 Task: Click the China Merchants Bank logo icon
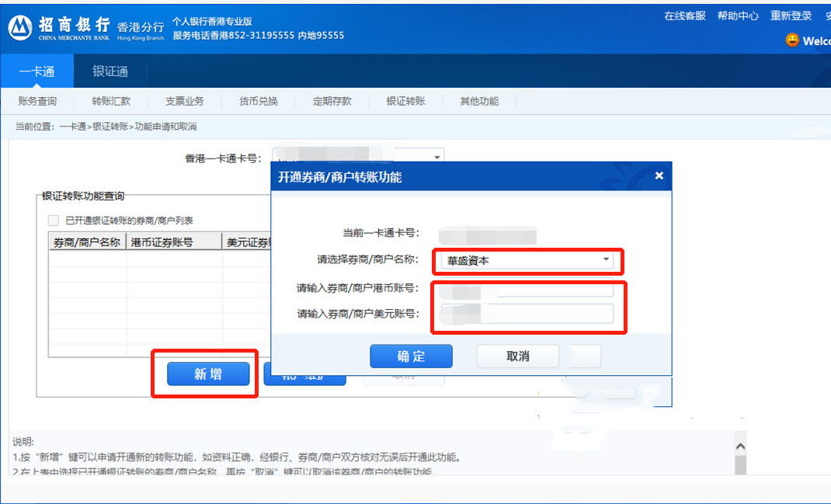point(20,27)
